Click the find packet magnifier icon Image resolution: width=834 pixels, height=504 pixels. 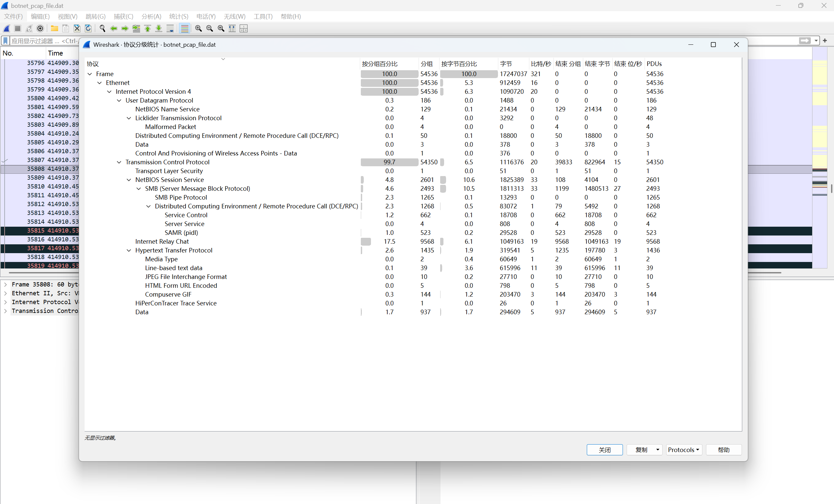tap(102, 28)
